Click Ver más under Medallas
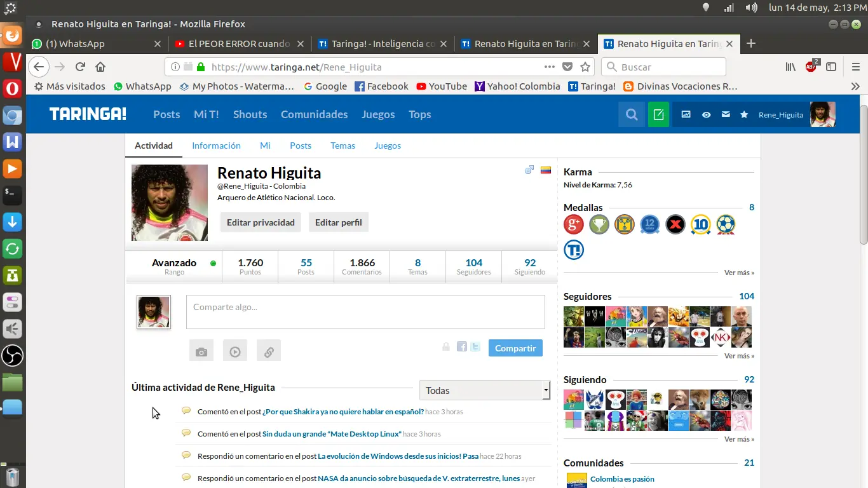This screenshot has width=868, height=488. 739,273
